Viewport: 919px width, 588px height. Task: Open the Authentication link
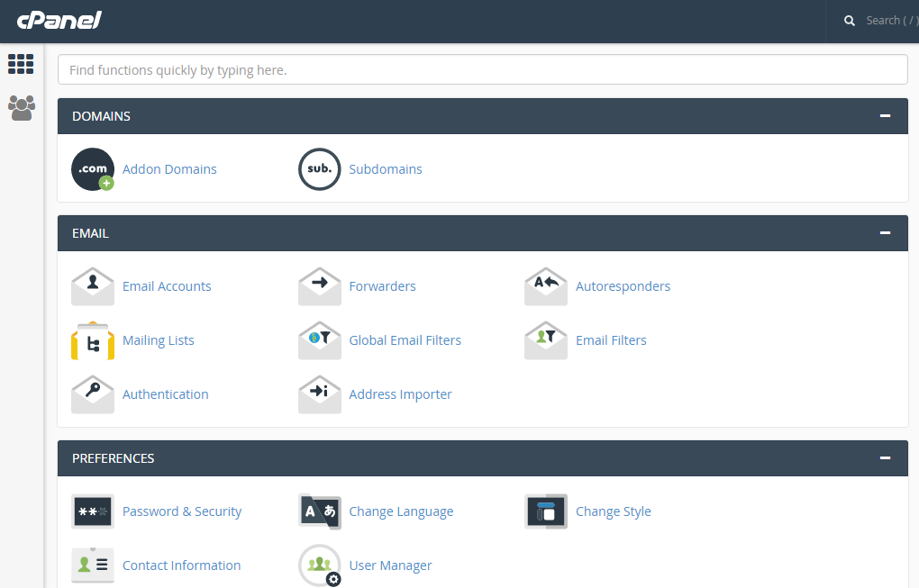click(x=165, y=394)
